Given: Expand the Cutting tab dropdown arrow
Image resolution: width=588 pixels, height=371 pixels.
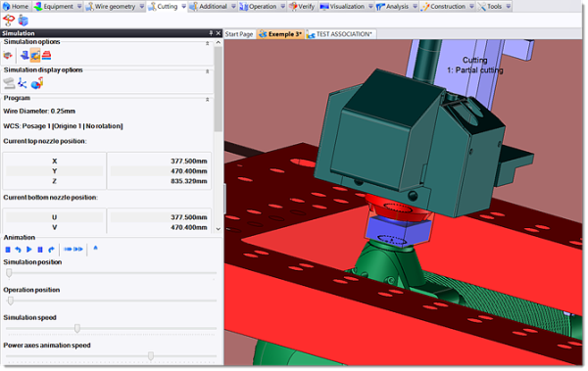Looking at the screenshot, I should tap(184, 7).
